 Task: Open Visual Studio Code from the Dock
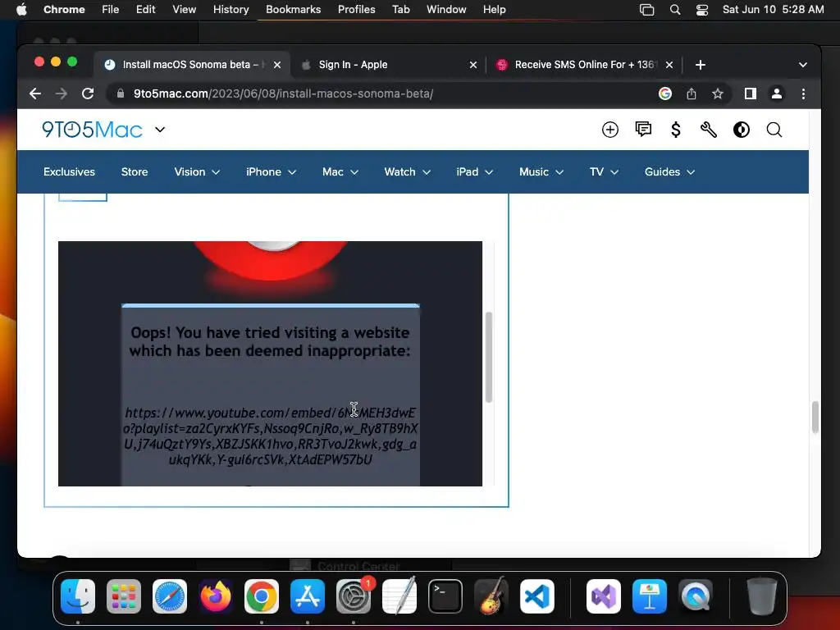pos(536,596)
